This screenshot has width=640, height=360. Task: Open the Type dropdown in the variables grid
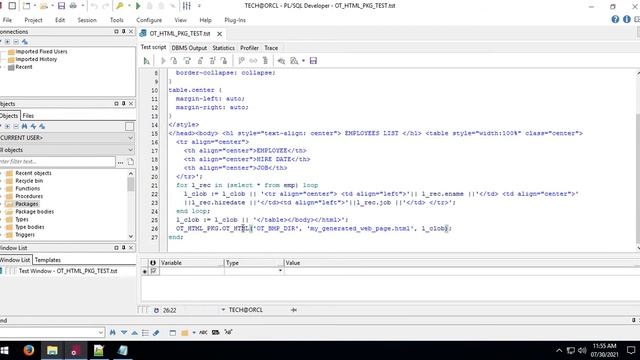pos(280,271)
